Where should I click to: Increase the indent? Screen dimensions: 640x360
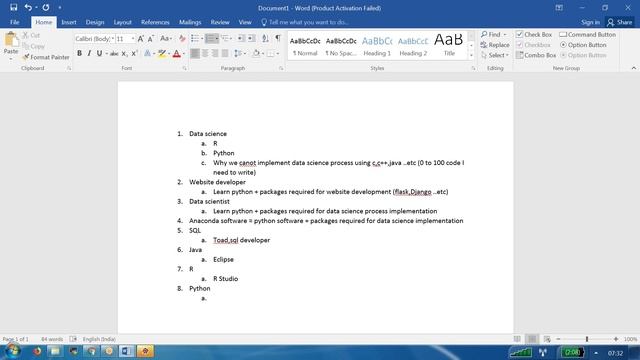point(251,38)
